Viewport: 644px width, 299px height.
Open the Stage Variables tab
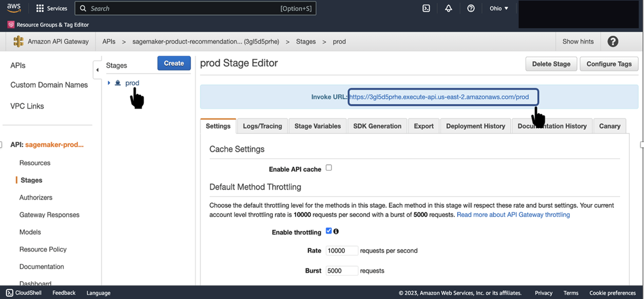tap(317, 126)
